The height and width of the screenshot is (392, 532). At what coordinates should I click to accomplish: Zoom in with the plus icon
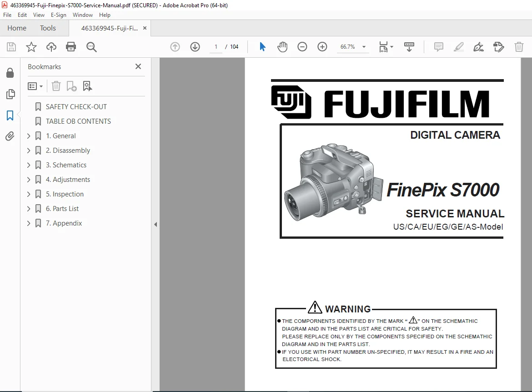(322, 47)
